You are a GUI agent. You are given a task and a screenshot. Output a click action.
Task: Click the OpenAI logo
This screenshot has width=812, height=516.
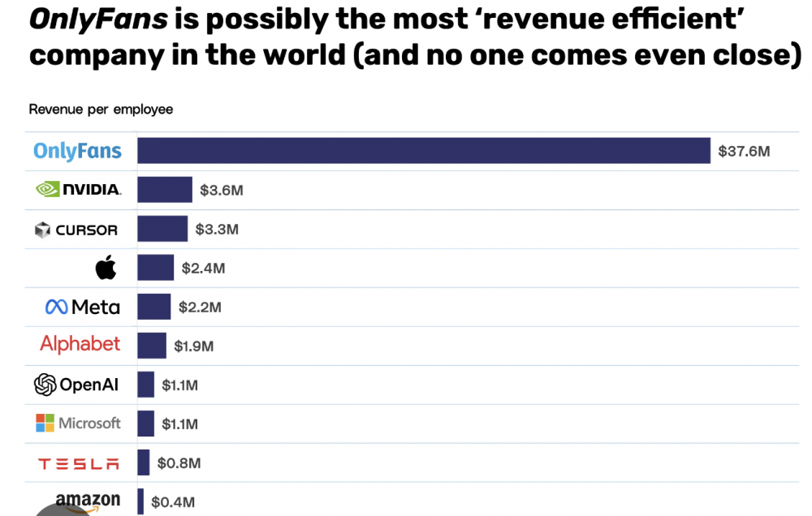(x=76, y=385)
